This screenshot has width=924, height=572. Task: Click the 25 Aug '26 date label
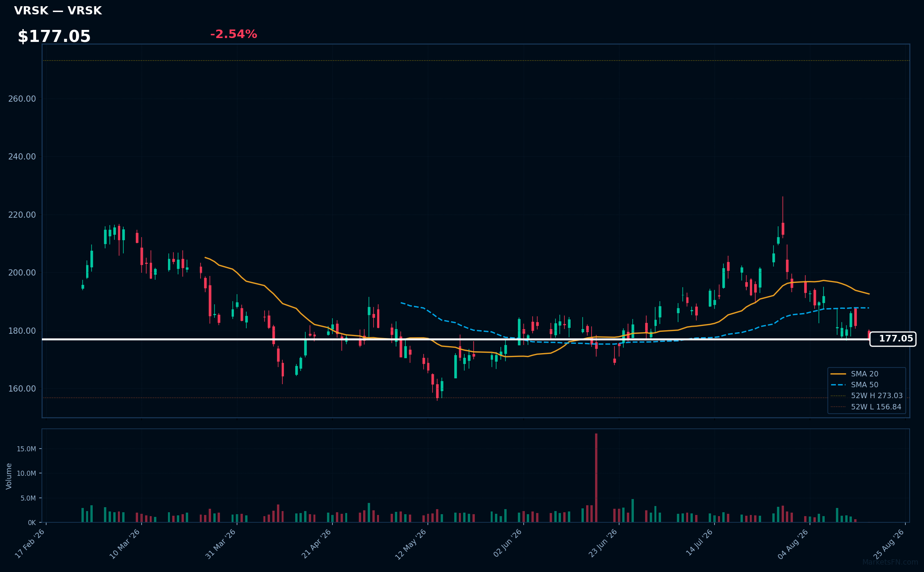(889, 544)
